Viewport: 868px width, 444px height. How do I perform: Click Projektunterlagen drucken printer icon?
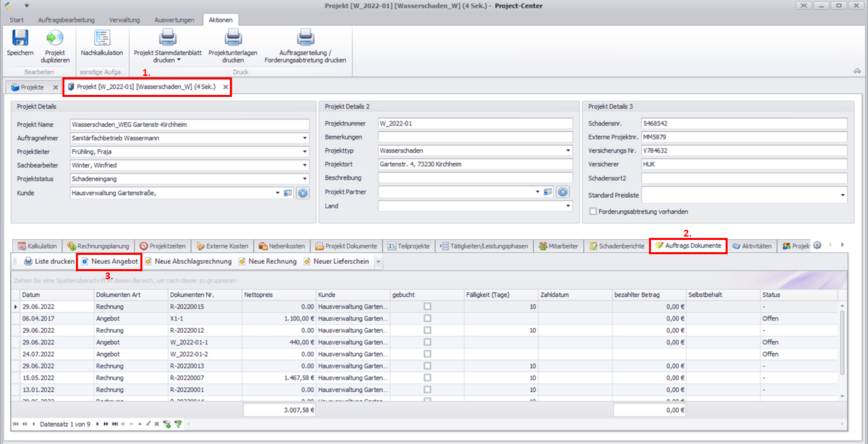tap(233, 39)
